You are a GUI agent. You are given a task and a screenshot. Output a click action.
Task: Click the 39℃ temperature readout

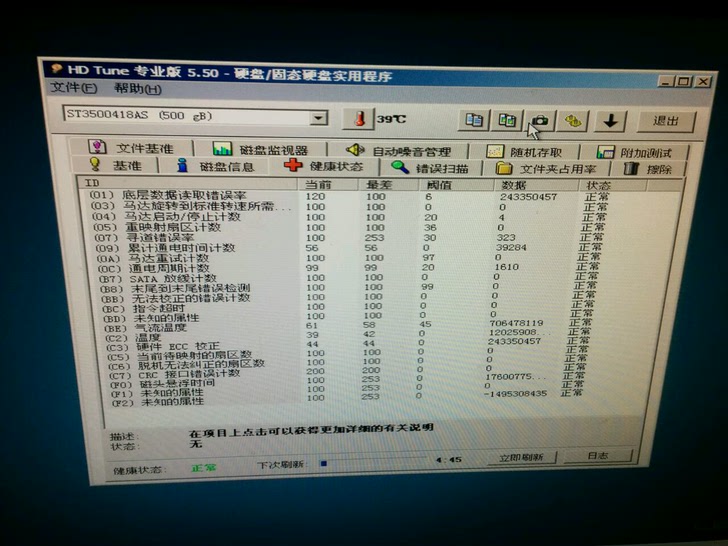391,119
